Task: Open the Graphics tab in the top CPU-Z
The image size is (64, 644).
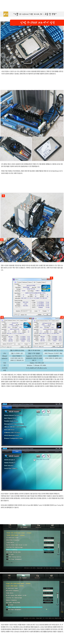Action: pyautogui.click(x=39, y=282)
